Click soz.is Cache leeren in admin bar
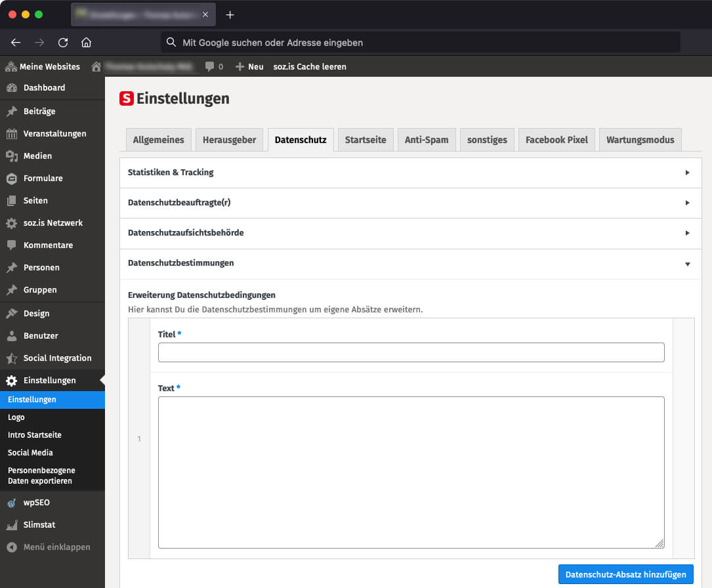The height and width of the screenshot is (588, 712). (x=310, y=66)
